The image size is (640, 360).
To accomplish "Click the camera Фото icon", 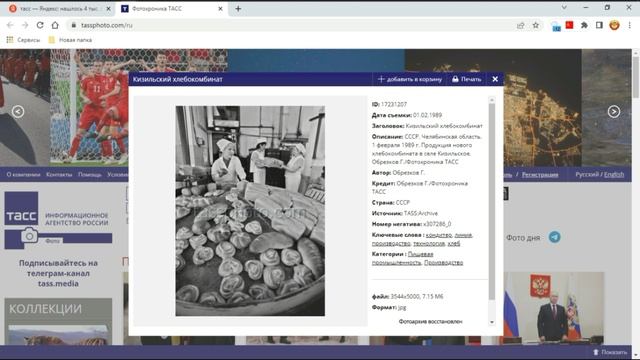I will click(x=29, y=236).
